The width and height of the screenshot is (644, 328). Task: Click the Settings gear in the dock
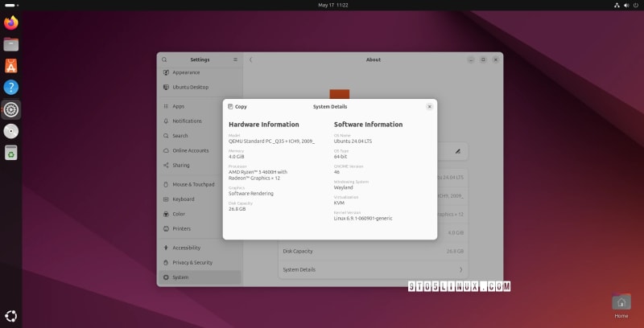click(11, 109)
